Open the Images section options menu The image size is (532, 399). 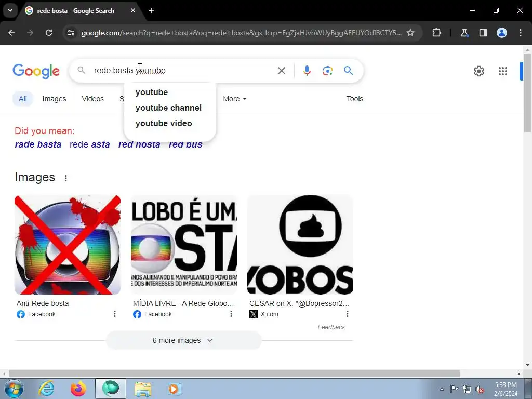[66, 178]
